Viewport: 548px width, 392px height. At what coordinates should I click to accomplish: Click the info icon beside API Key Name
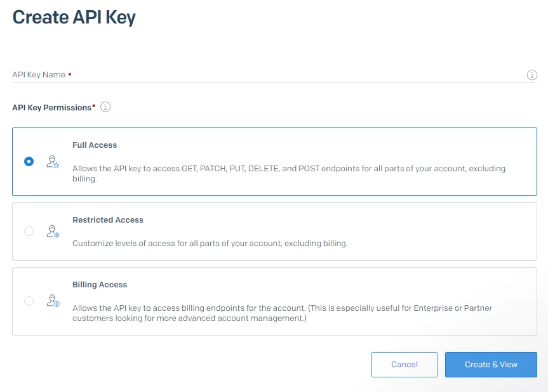pos(532,75)
